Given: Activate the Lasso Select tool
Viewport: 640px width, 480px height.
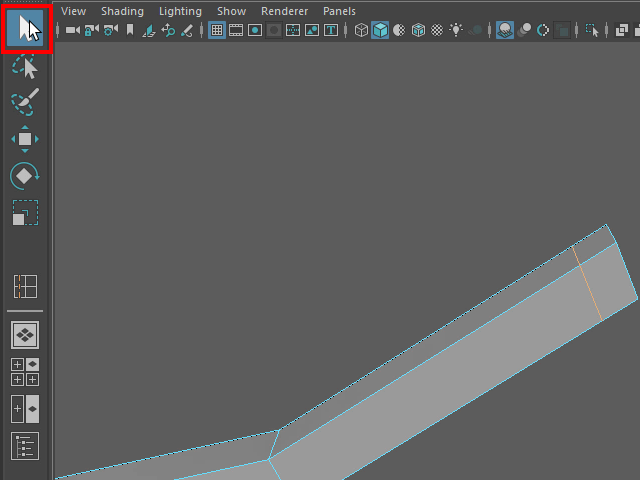Looking at the screenshot, I should 25,67.
